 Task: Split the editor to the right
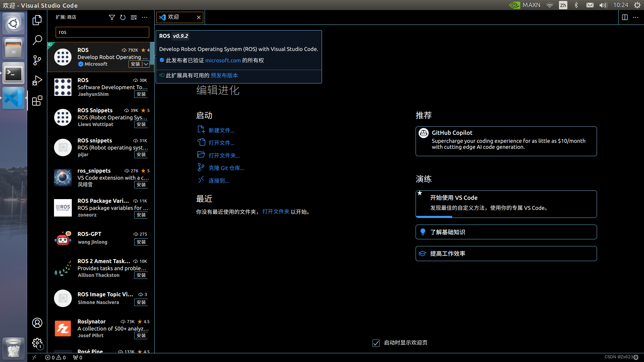click(625, 17)
